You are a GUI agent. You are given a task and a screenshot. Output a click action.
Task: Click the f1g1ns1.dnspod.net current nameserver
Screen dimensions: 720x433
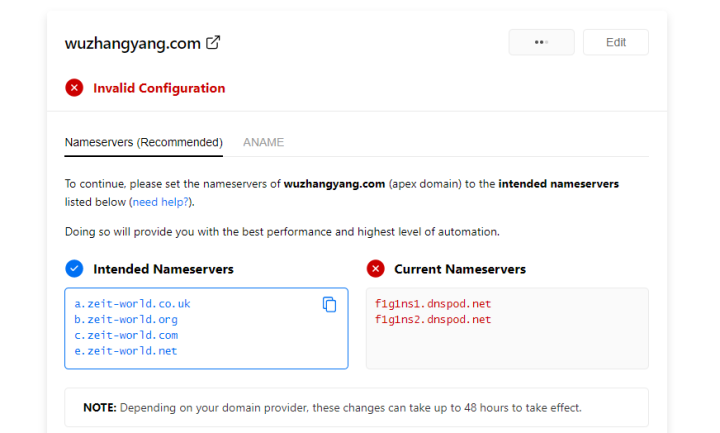pos(433,303)
